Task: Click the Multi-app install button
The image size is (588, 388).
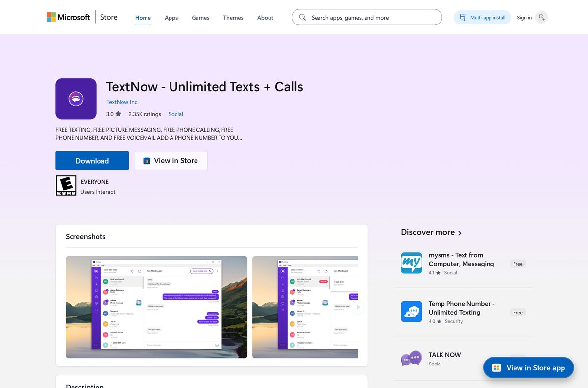Action: 482,17
